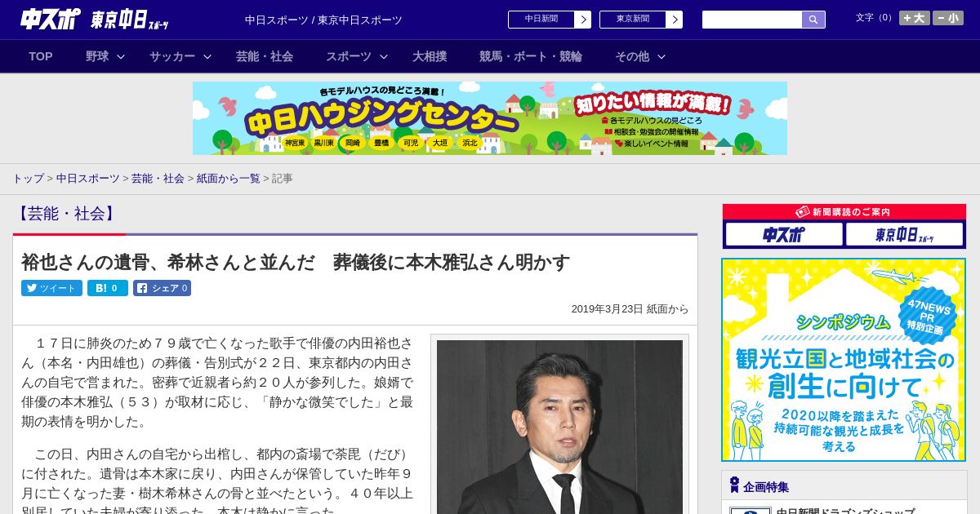980x514 pixels.
Task: Share article with Facebook シェア button
Action: pos(162,288)
